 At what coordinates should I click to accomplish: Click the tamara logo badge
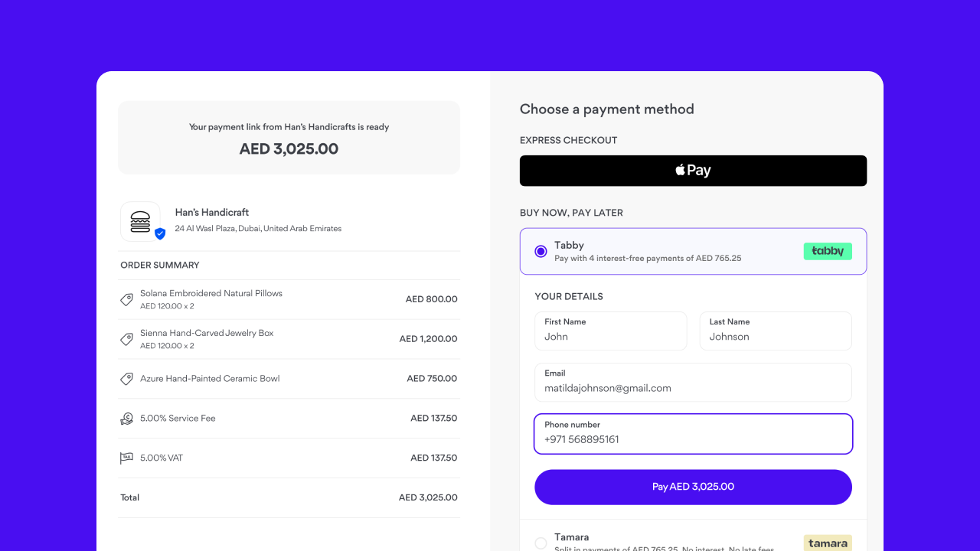[x=828, y=543]
